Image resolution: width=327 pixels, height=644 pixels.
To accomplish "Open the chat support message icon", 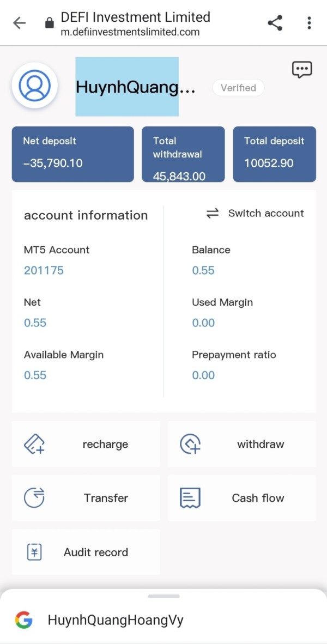I will [x=302, y=70].
